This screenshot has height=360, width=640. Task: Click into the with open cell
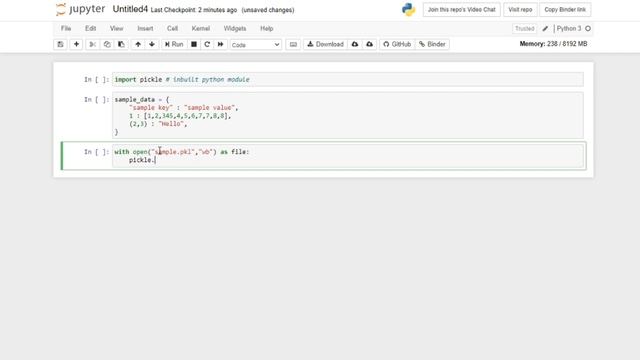(348, 156)
